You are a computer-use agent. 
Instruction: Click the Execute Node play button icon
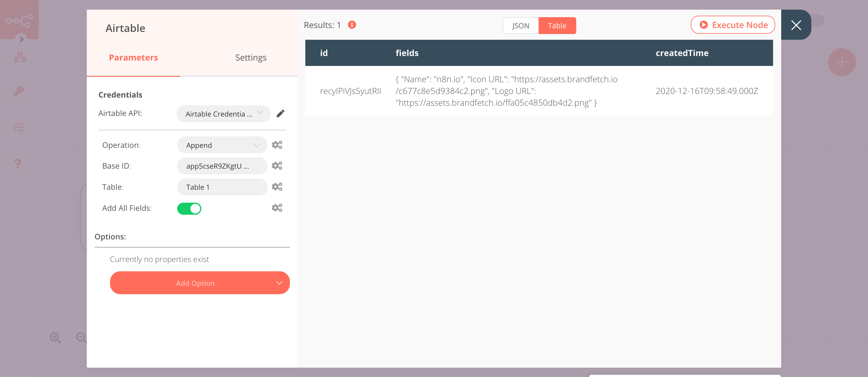coord(703,24)
